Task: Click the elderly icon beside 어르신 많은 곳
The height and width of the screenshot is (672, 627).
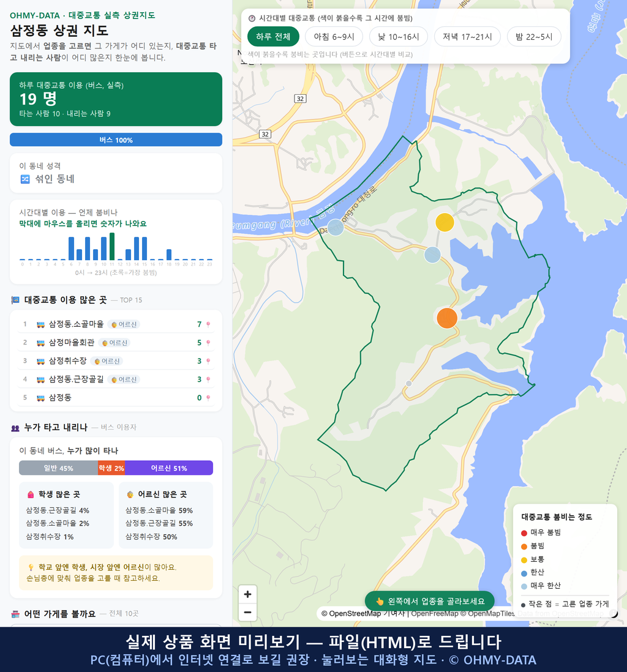Action: pos(130,495)
